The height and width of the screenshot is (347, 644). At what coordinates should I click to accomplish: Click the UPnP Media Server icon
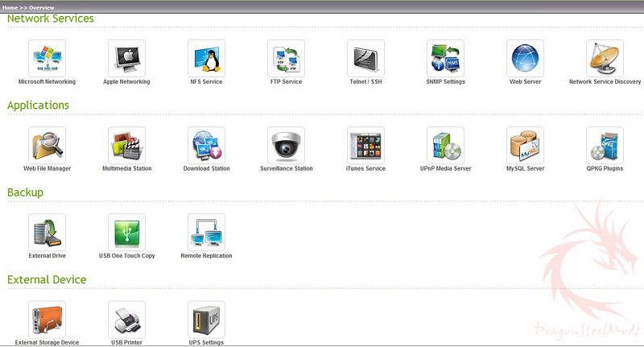(445, 145)
